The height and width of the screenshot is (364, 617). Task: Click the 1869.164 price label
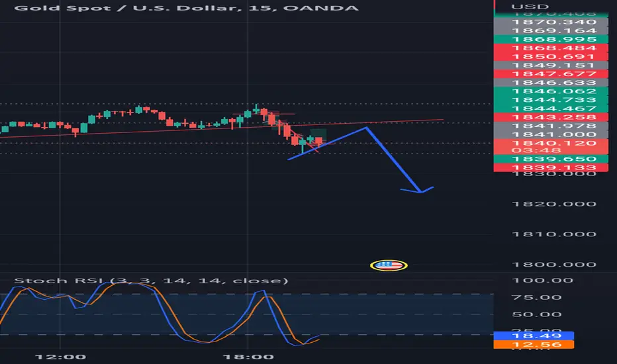click(551, 30)
